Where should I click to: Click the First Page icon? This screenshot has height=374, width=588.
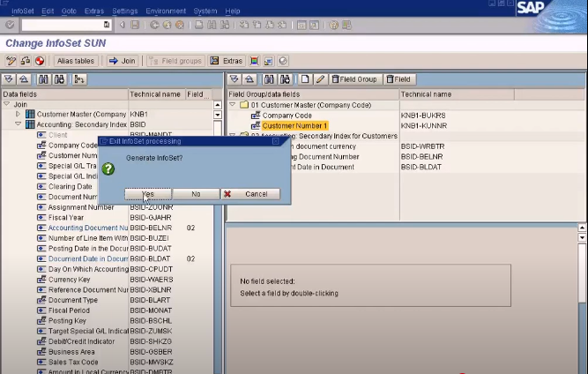click(x=244, y=25)
